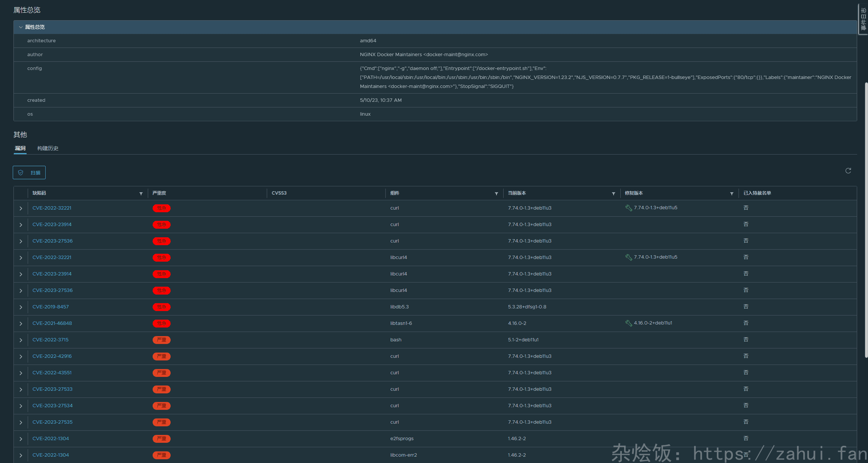868x463 pixels.
Task: Open filter for 组件 column
Action: [496, 194]
